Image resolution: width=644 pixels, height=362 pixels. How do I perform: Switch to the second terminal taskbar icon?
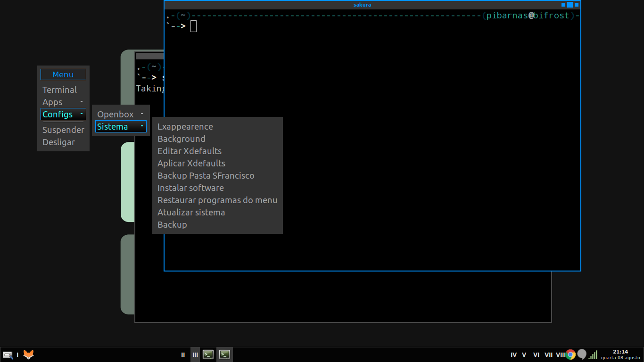coord(225,354)
